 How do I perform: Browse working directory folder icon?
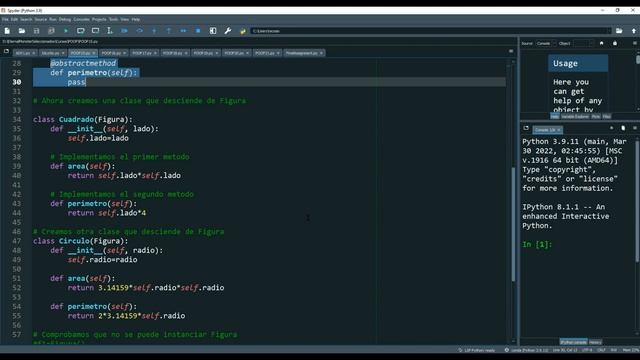(619, 31)
